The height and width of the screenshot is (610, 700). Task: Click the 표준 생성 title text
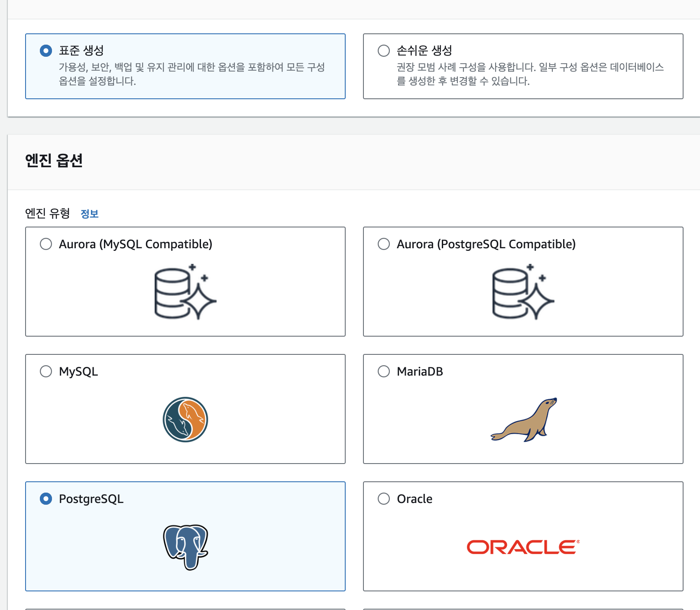pos(81,50)
